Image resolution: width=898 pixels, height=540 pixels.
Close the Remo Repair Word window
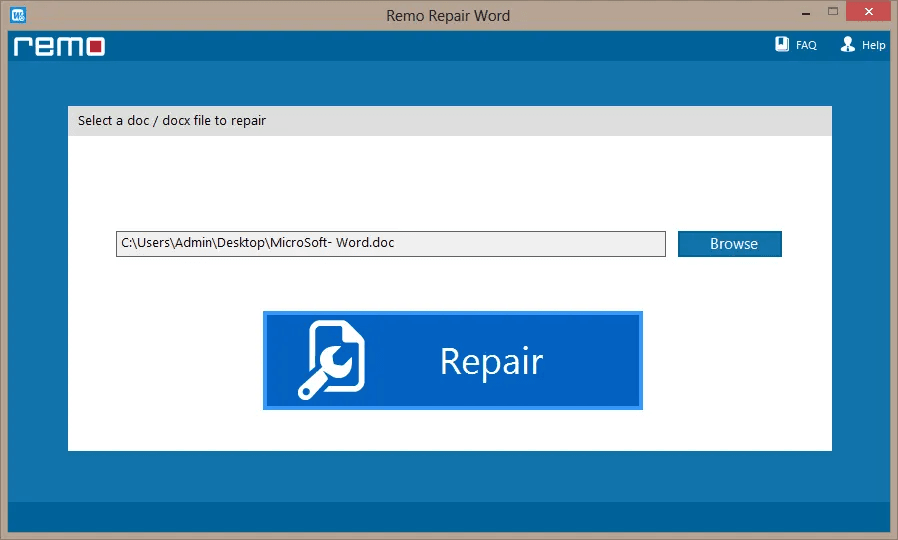[x=868, y=11]
